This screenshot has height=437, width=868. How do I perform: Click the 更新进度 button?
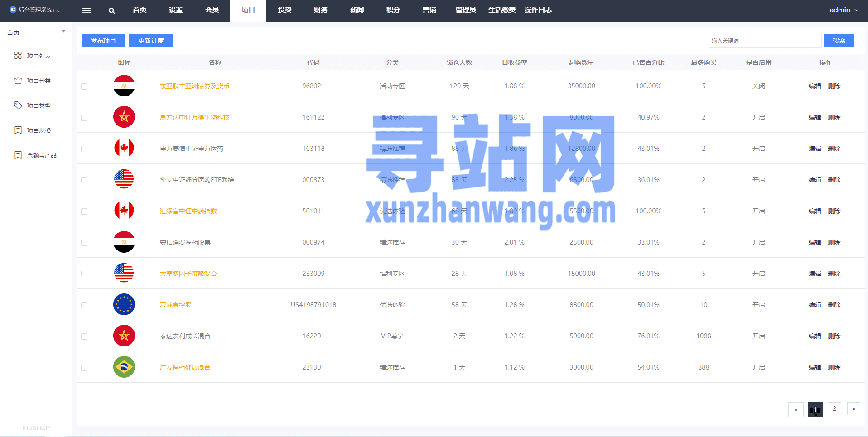151,40
